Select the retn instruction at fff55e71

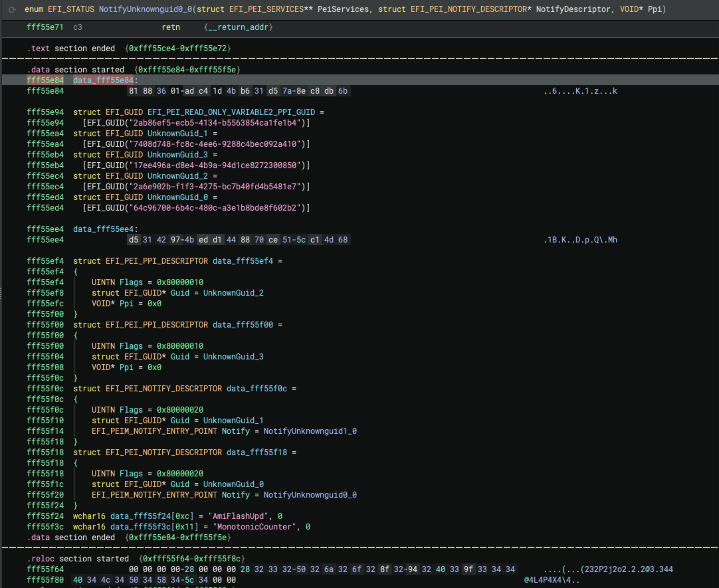point(171,27)
